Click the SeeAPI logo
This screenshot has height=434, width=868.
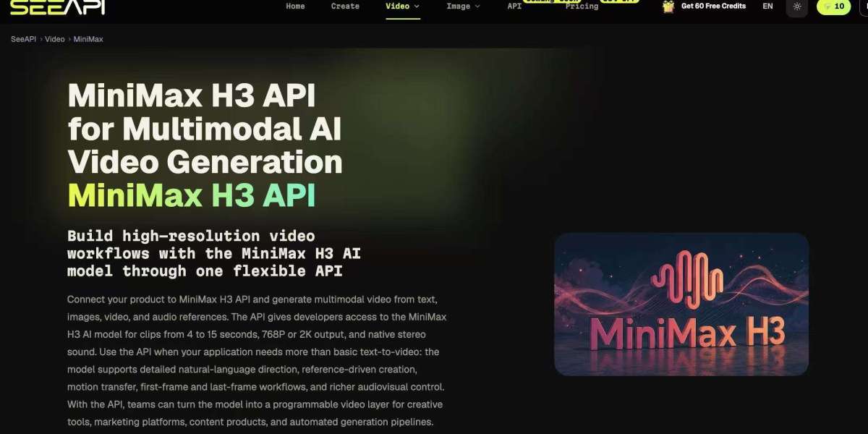[57, 7]
